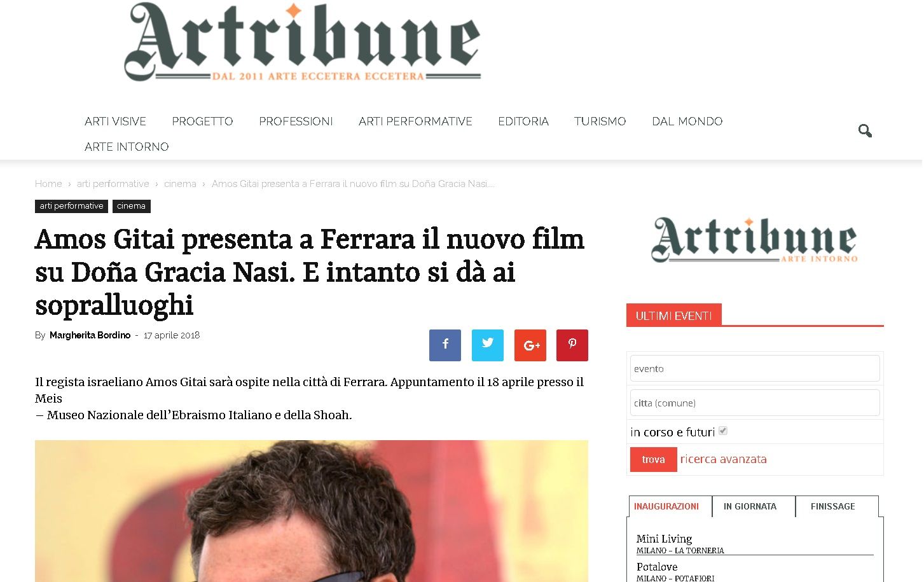Viewport: 924px width, 582px height.
Task: Select the INAUGURAZIONI tab
Action: coord(666,506)
